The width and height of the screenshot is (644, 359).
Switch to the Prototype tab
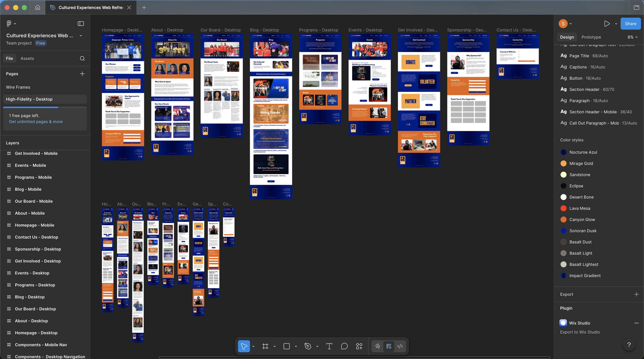tap(591, 37)
